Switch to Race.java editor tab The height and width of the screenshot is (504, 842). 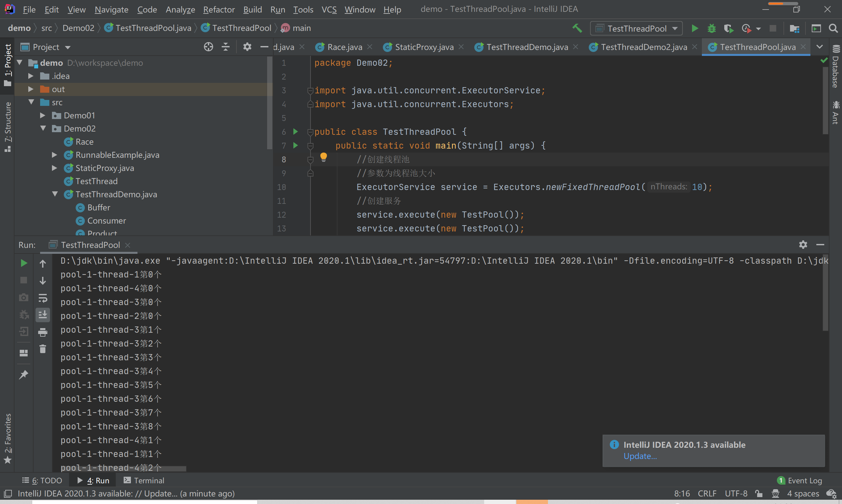point(344,47)
